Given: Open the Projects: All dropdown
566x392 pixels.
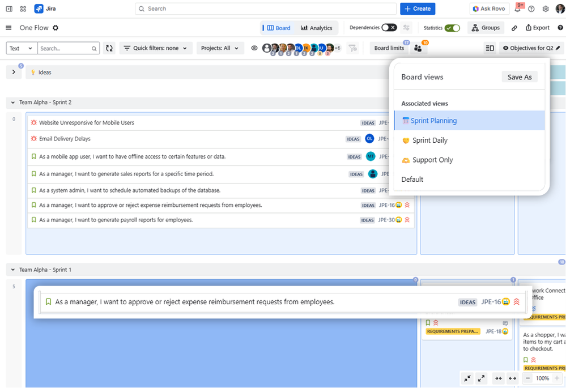Looking at the screenshot, I should coord(220,48).
